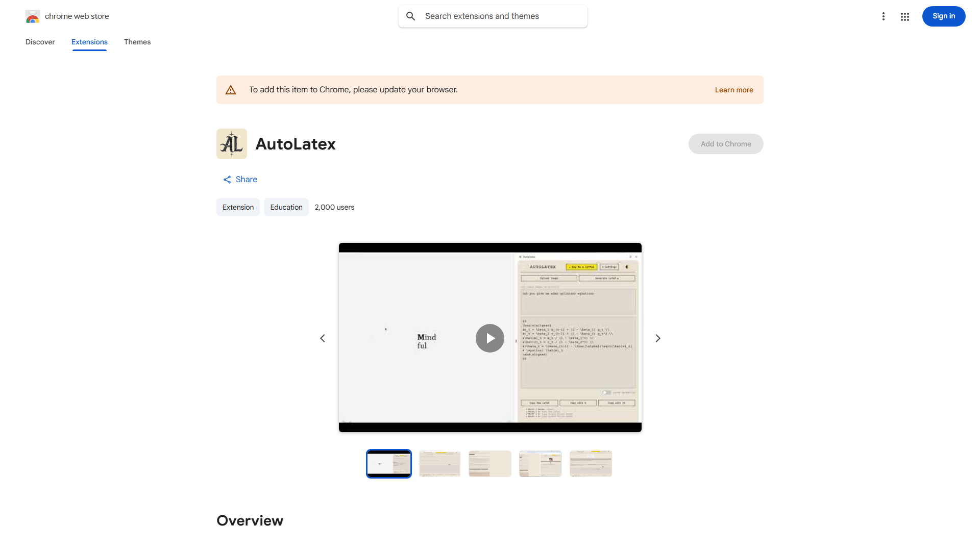The width and height of the screenshot is (980, 551).
Task: Open the three-dot overflow menu
Action: (x=884, y=16)
